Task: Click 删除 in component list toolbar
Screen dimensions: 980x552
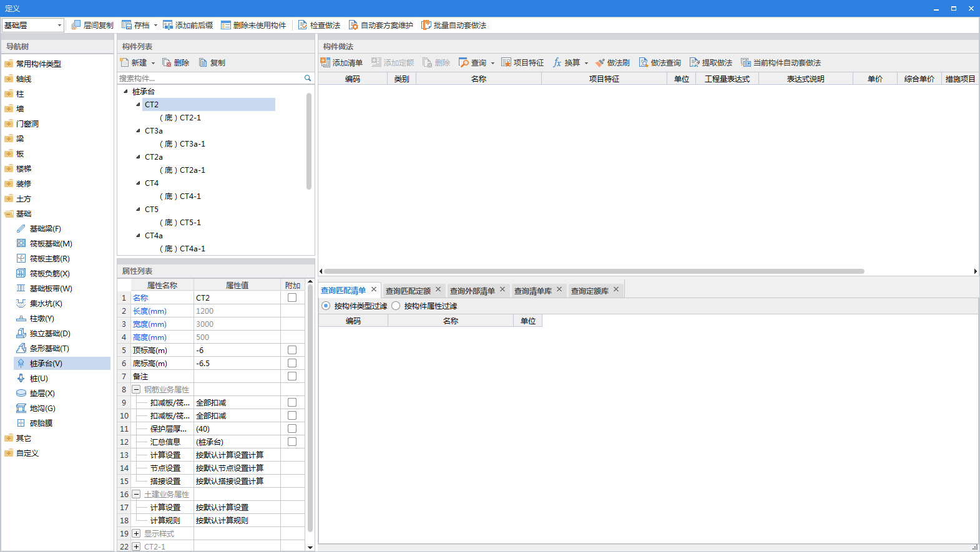Action: coord(175,62)
